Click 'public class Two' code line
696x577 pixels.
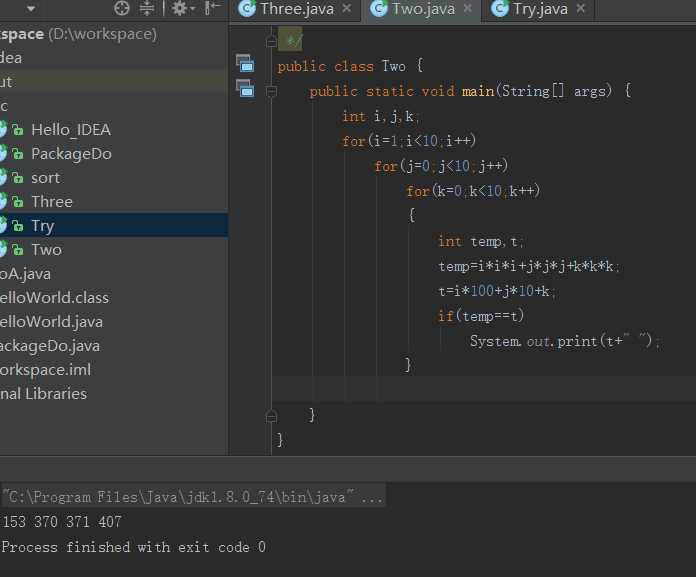point(350,66)
